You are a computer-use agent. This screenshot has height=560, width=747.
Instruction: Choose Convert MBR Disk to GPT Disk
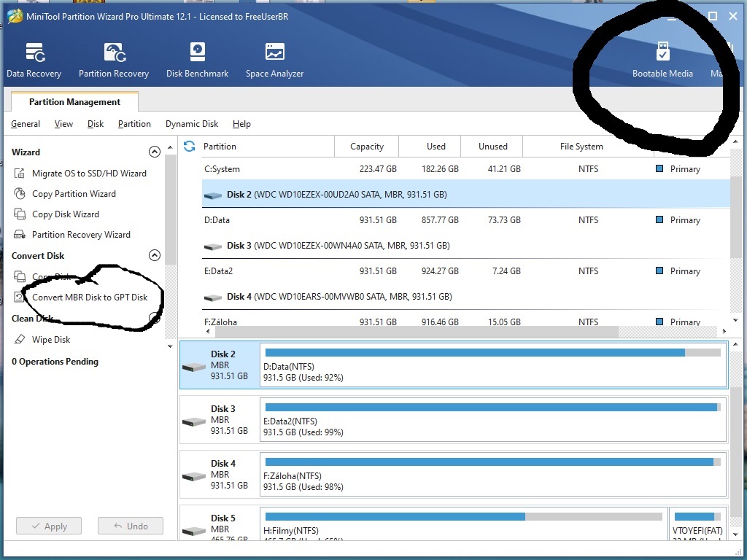click(x=90, y=297)
